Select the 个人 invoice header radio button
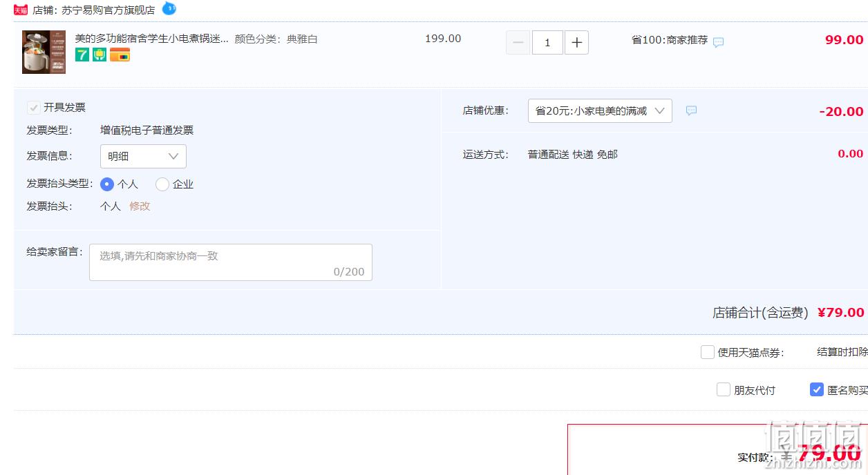The width and height of the screenshot is (868, 475). [x=107, y=184]
